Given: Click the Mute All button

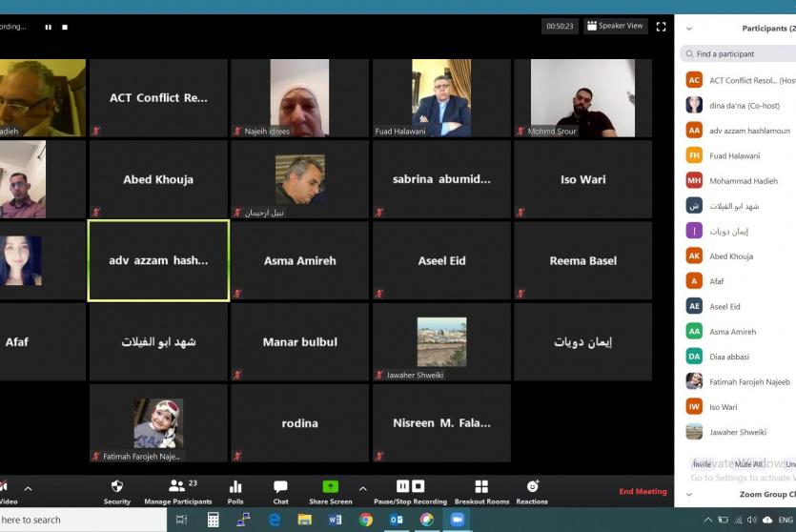Looking at the screenshot, I should click(748, 464).
